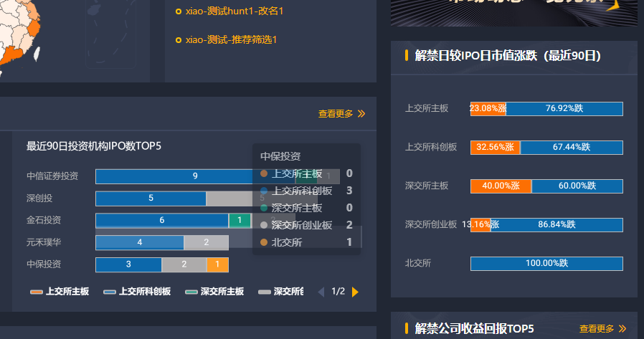Click the orange bar 1 for 中保投资
The width and height of the screenshot is (644, 339).
(217, 264)
